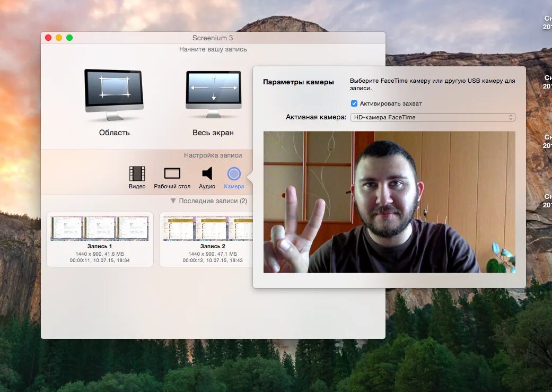The image size is (552, 392).
Task: Uncheck the Активировать захват checkbox
Action: click(354, 103)
